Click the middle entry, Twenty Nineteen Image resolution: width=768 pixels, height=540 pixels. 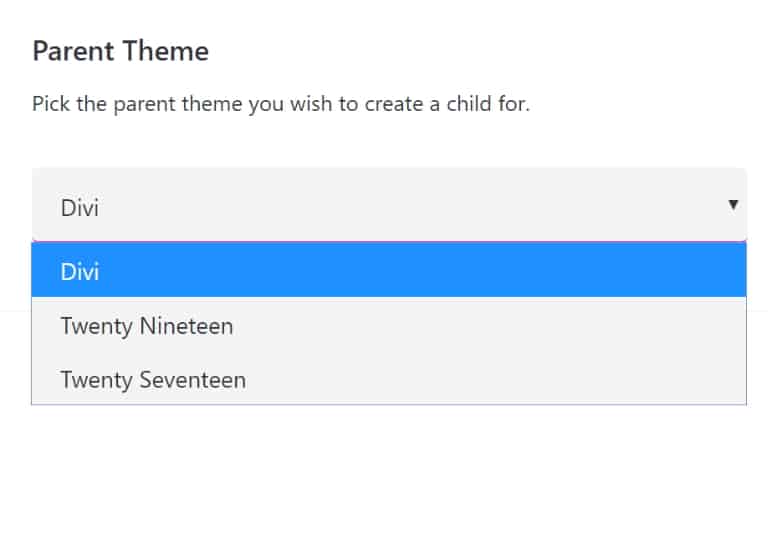coord(389,326)
